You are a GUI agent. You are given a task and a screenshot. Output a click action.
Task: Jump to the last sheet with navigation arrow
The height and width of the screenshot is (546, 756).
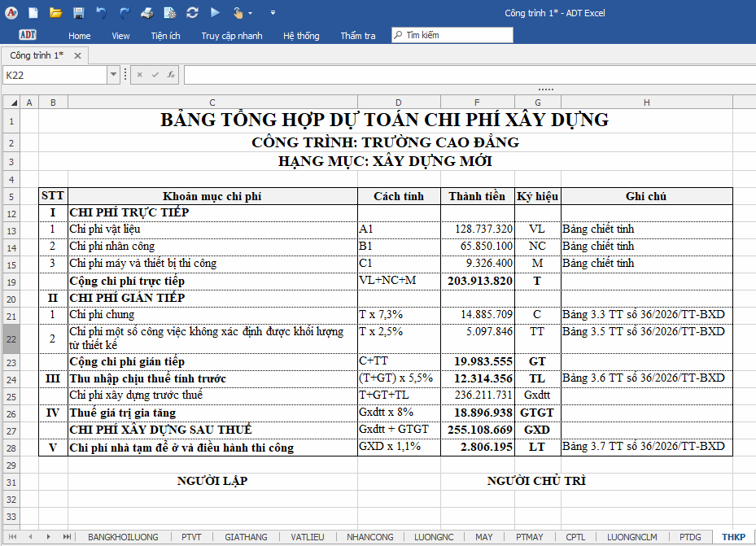pos(67,536)
